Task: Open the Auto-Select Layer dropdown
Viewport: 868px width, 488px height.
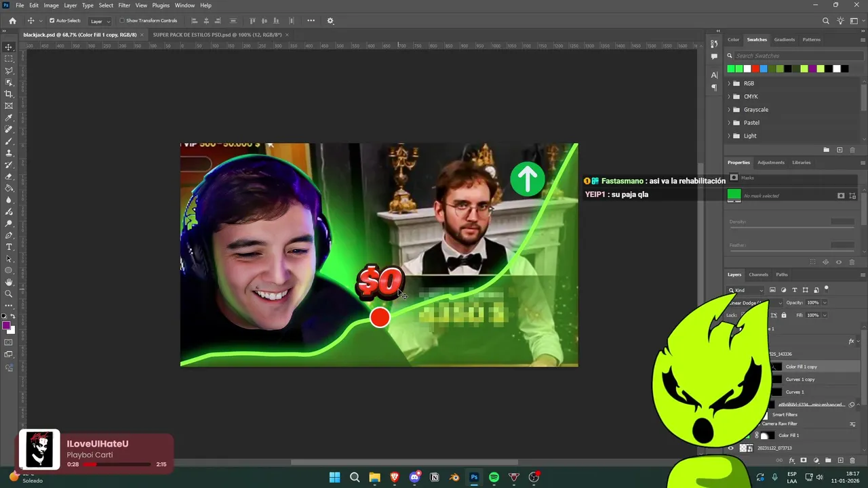Action: [100, 21]
